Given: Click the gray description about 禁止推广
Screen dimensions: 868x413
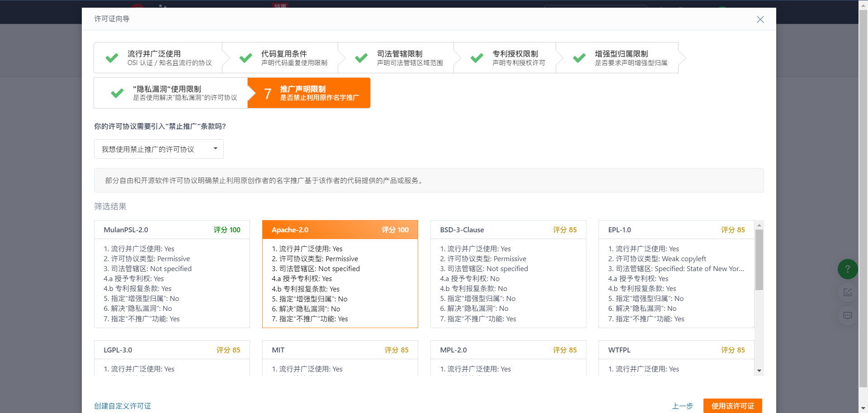Looking at the screenshot, I should click(429, 180).
